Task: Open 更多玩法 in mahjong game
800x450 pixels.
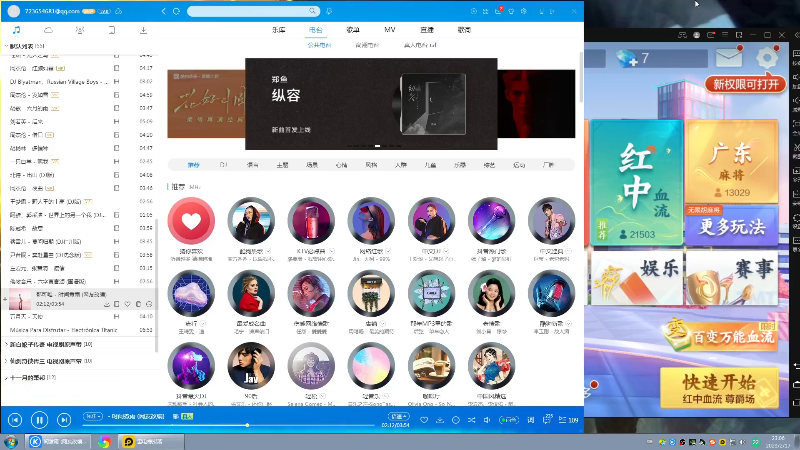Action: coord(732,226)
